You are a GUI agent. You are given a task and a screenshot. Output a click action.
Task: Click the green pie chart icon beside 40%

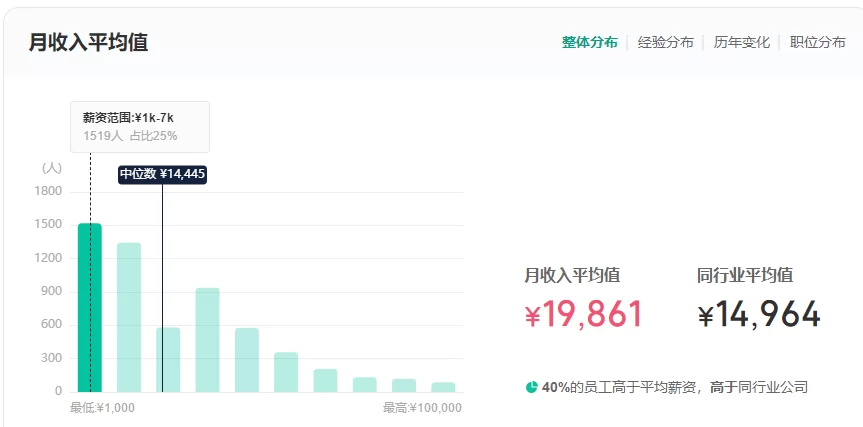(531, 387)
